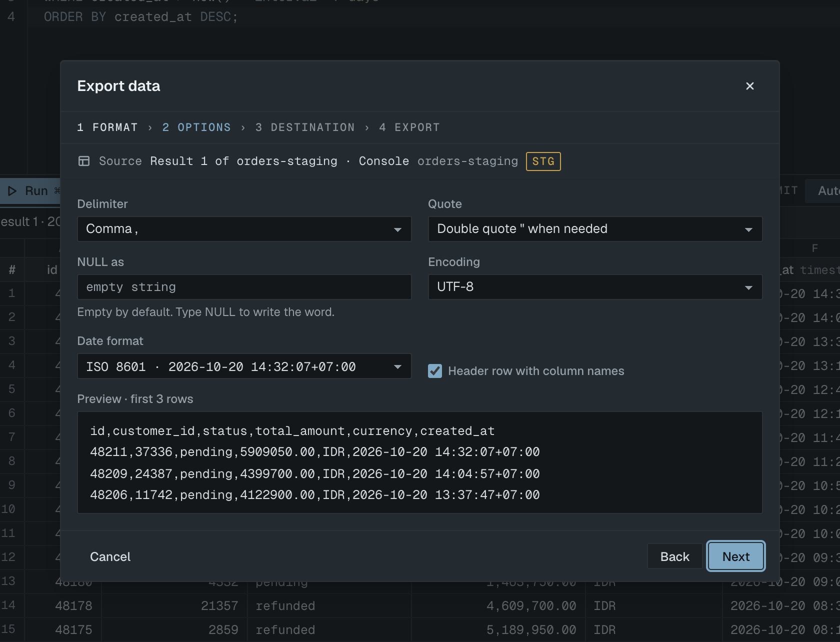Open the Delimiter dropdown

click(x=244, y=229)
